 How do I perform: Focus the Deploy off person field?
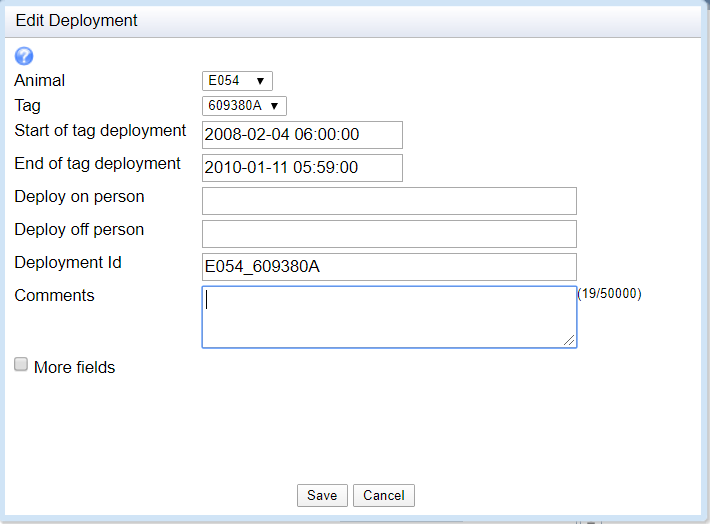pyautogui.click(x=389, y=234)
